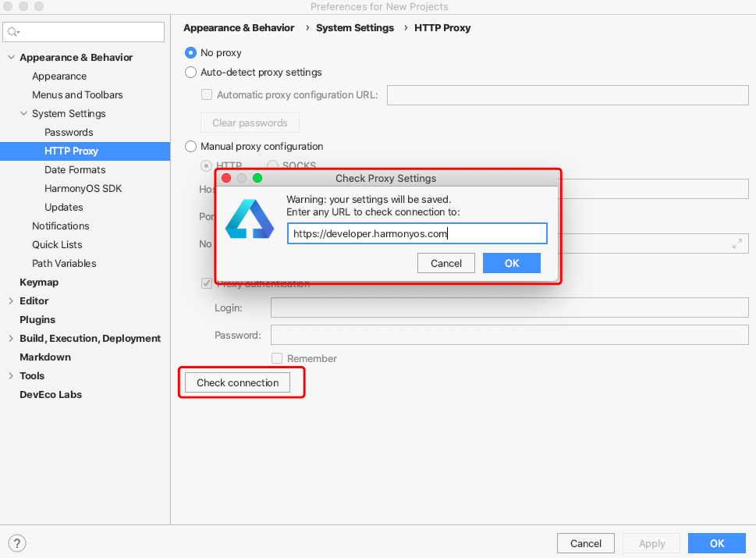This screenshot has height=558, width=756.
Task: Open Date Formats settings
Action: coord(75,170)
